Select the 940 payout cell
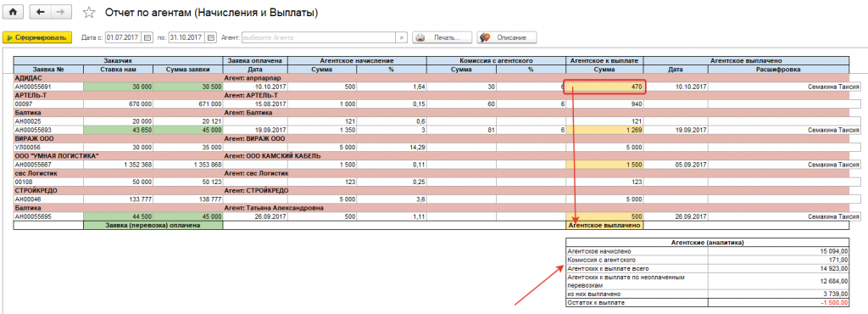868x314 pixels. [x=604, y=104]
